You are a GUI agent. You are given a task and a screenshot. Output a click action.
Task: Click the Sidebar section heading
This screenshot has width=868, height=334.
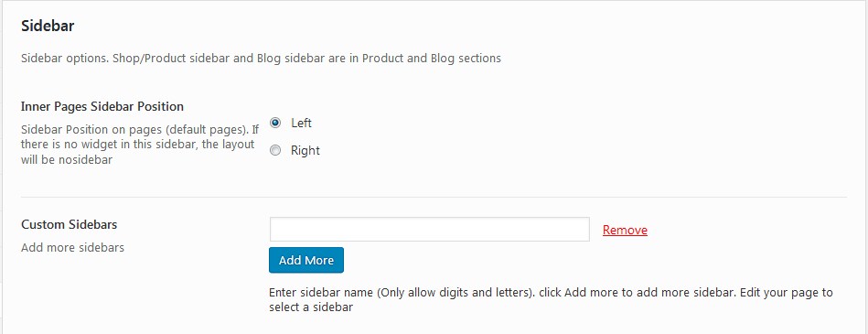coord(48,26)
